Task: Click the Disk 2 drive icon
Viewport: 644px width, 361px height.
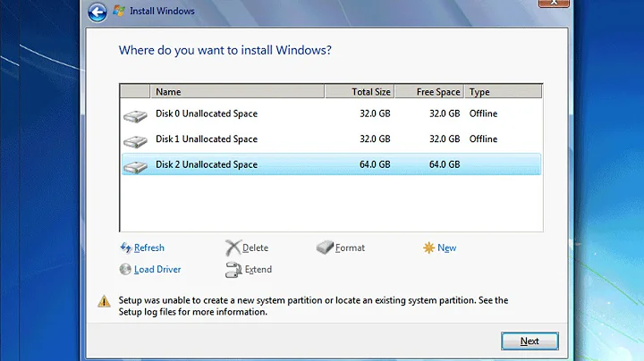Action: click(135, 167)
